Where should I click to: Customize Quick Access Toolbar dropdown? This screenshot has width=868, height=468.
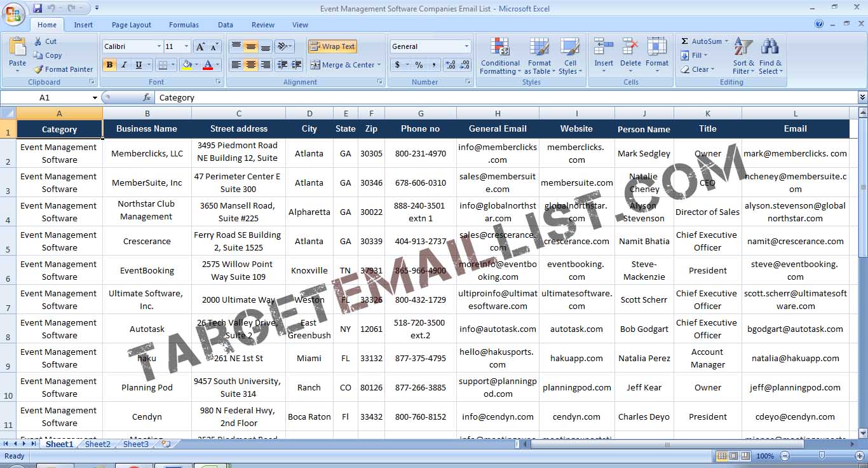point(97,8)
